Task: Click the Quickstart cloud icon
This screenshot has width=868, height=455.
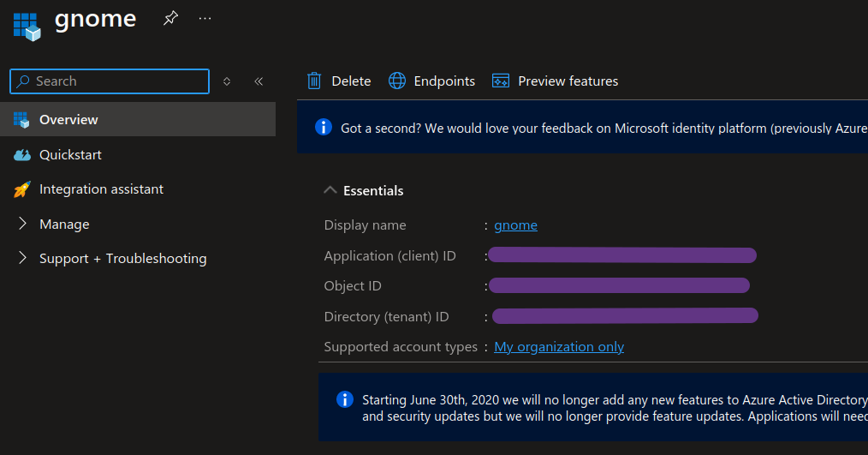Action: coord(22,155)
